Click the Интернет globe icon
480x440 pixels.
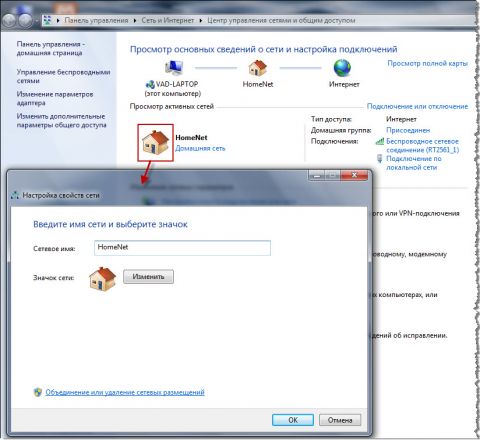[342, 68]
